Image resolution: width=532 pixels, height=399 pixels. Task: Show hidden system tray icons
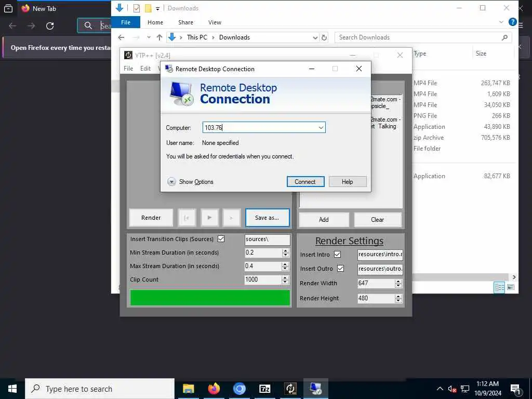click(440, 389)
